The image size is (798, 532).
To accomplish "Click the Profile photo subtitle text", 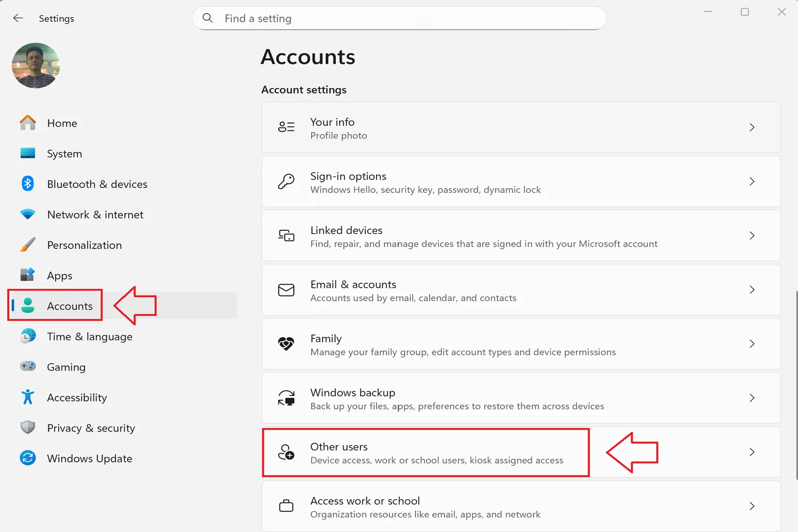I will 339,136.
